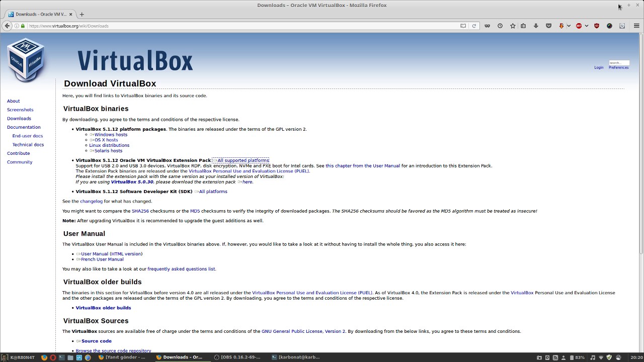
Task: Click the private browsing mask icon
Action: click(487, 26)
